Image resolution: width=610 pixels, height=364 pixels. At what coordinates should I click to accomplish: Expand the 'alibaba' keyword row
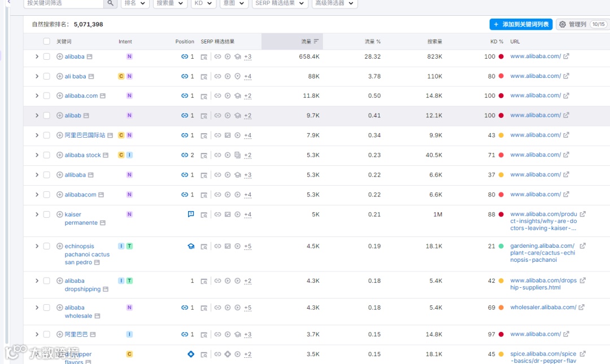tap(37, 56)
